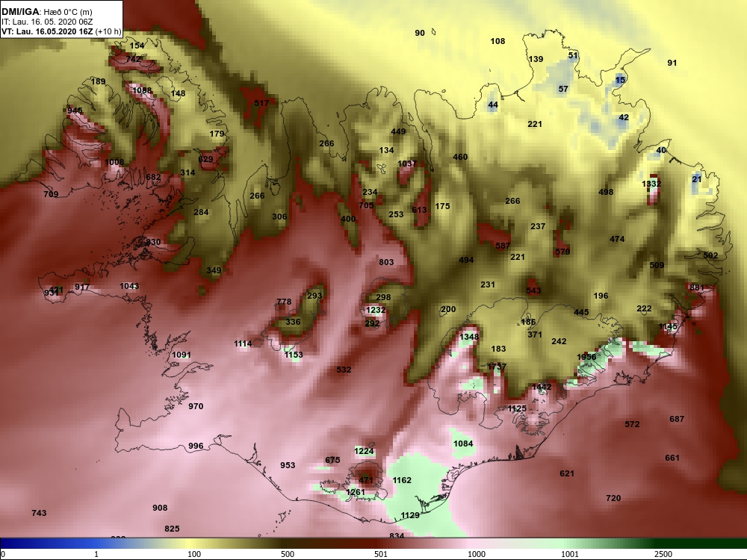747x560 pixels.
Task: Click the map value 460
Action: coord(460,157)
